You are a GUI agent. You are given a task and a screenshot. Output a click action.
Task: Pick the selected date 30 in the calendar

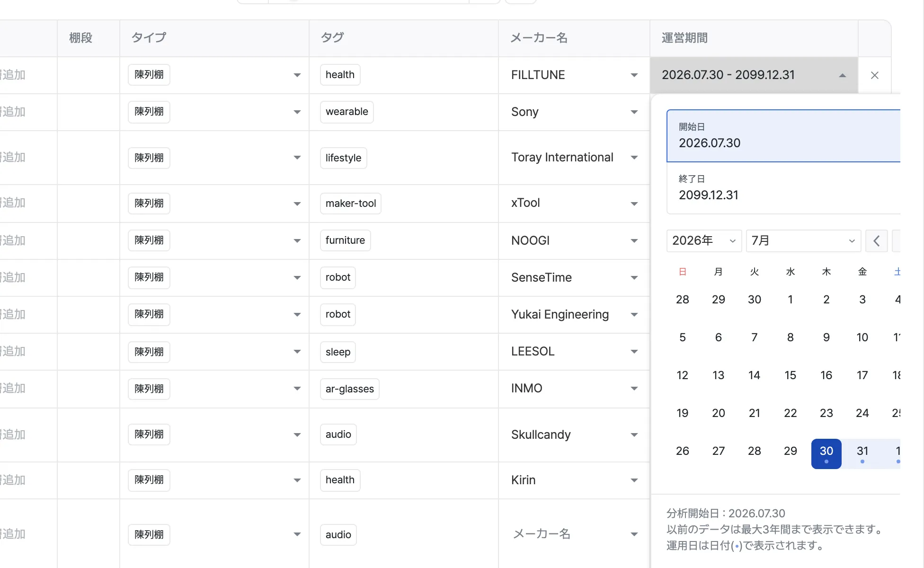coord(826,453)
